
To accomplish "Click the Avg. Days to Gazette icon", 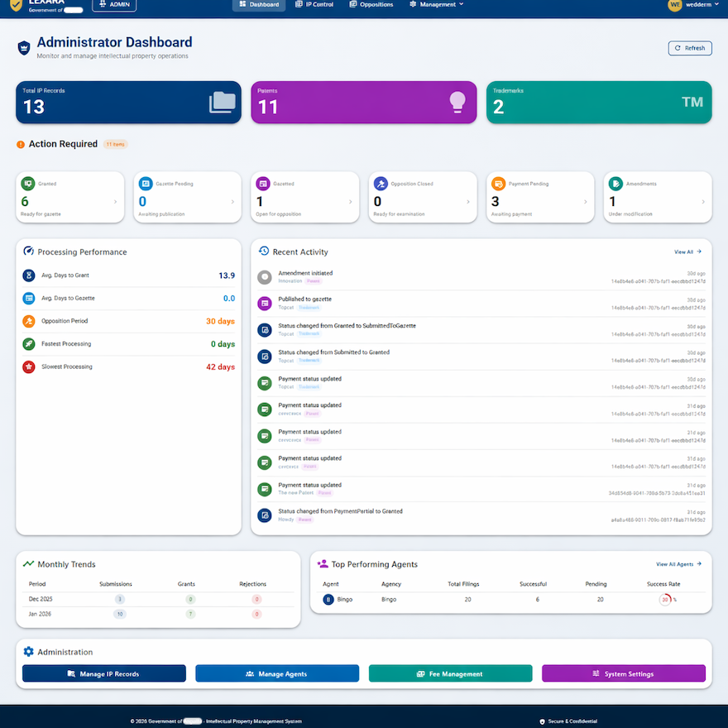I will pos(29,298).
